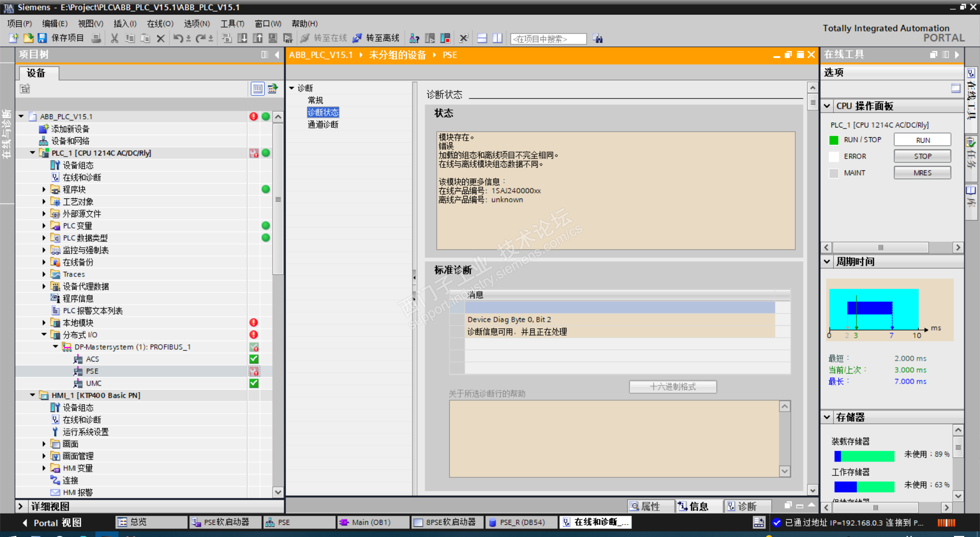Click the Stop CPU toolbar icon
The height and width of the screenshot is (537, 980).
[x=445, y=38]
